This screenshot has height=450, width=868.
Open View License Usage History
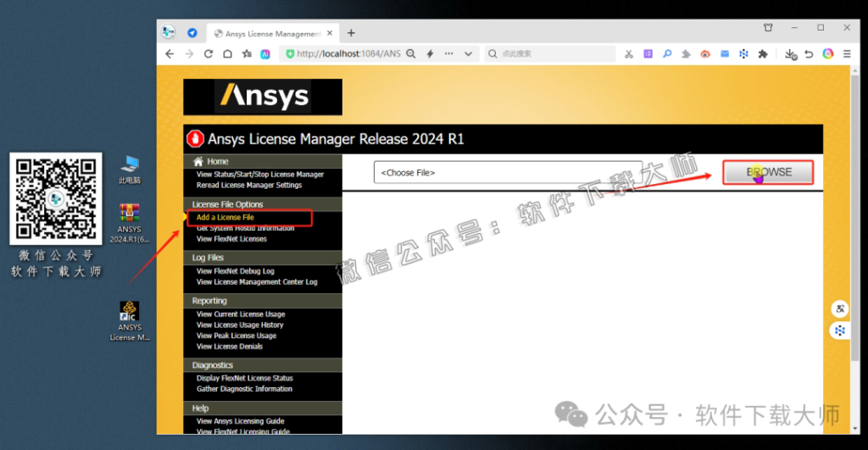click(x=240, y=325)
